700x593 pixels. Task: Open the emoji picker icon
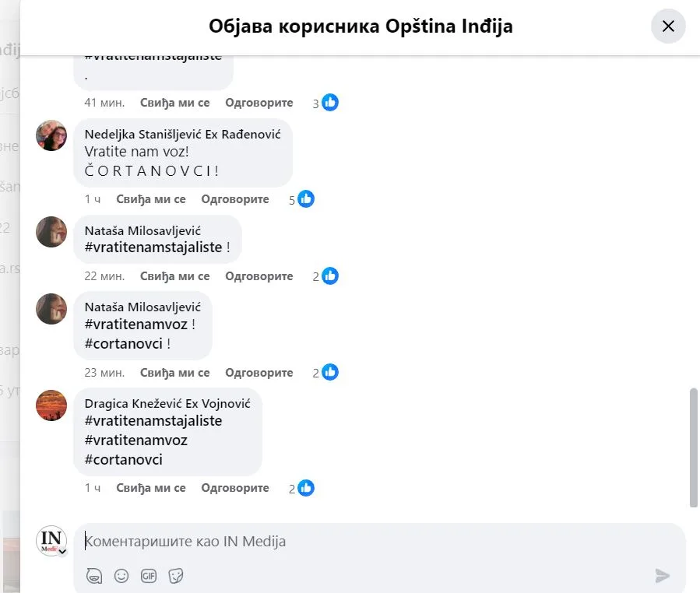coord(121,576)
